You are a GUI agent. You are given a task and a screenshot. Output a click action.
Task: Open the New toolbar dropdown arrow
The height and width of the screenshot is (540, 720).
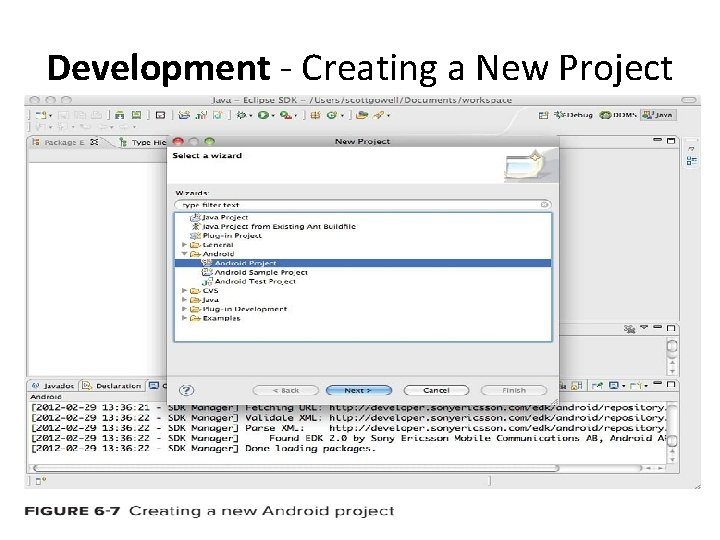coord(51,116)
